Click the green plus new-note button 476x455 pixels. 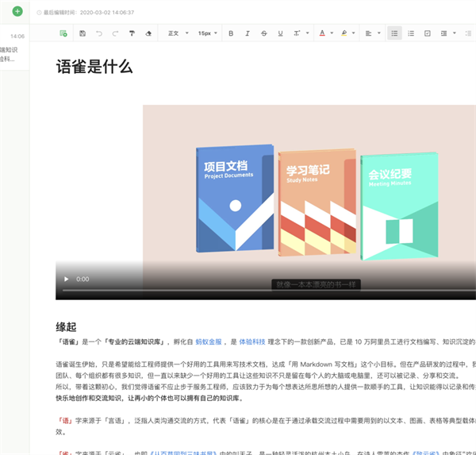(x=17, y=12)
